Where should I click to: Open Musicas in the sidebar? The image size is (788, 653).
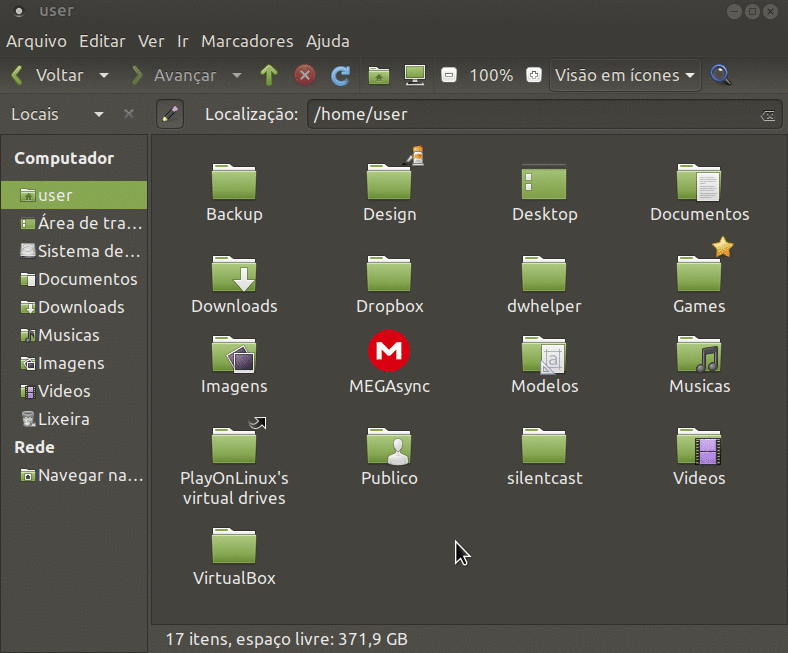point(74,335)
